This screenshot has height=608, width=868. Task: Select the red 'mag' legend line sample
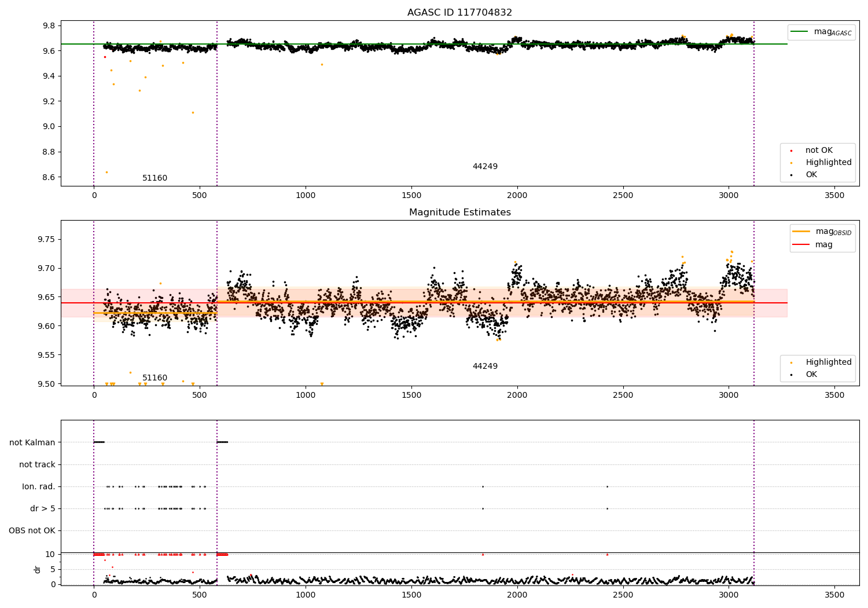(801, 245)
